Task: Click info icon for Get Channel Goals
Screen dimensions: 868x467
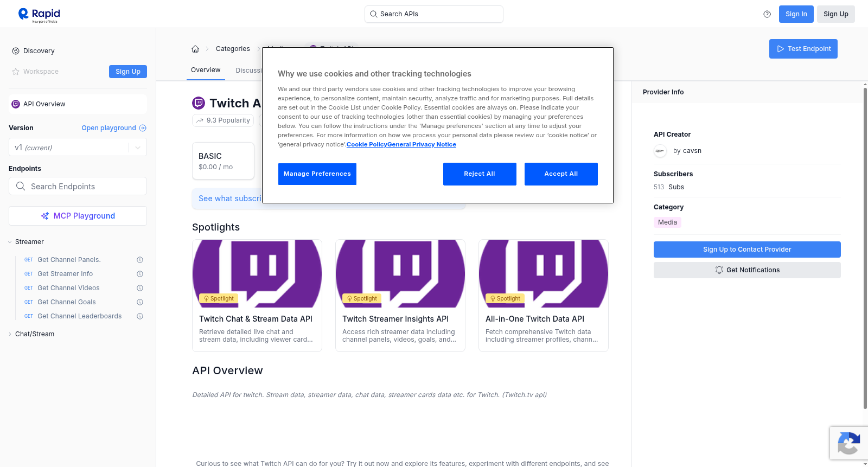Action: pyautogui.click(x=140, y=302)
